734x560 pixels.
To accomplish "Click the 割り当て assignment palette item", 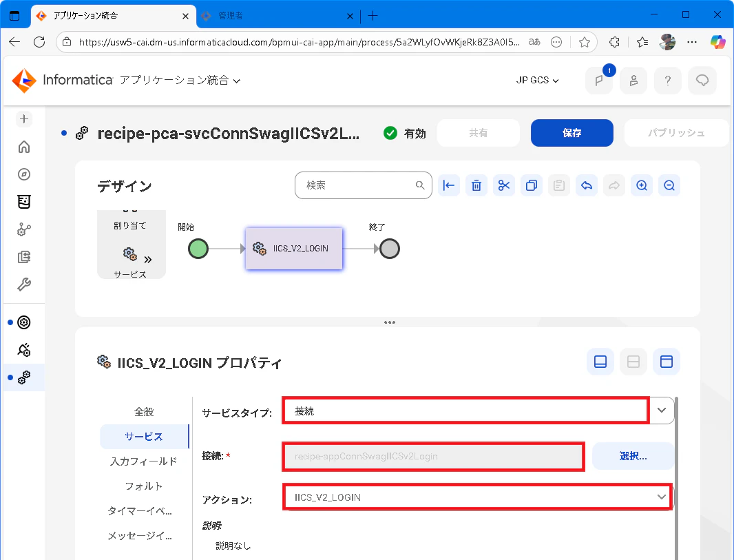I will 130,225.
